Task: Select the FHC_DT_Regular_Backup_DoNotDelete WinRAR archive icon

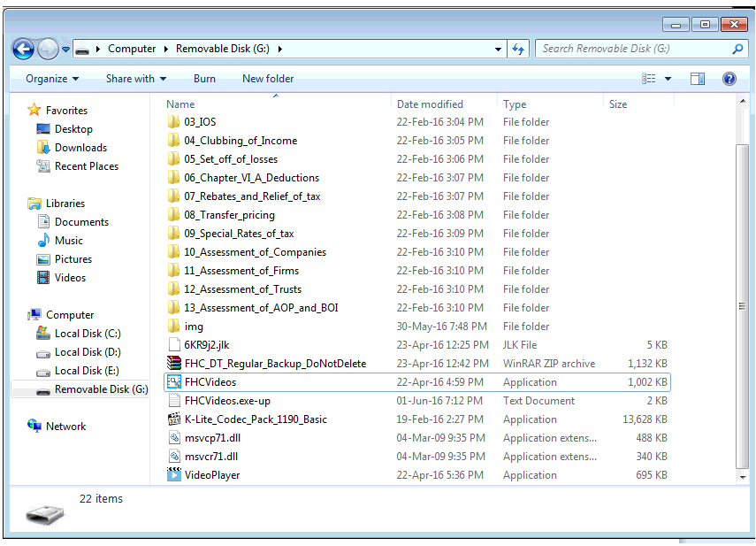Action: (174, 364)
